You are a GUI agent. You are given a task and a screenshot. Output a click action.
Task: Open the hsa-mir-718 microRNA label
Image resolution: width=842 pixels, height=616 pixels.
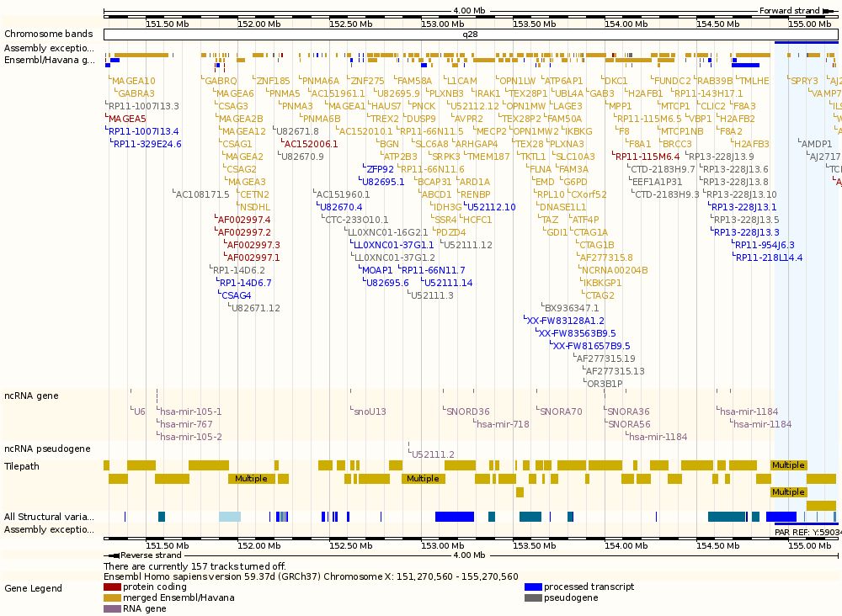tap(503, 424)
